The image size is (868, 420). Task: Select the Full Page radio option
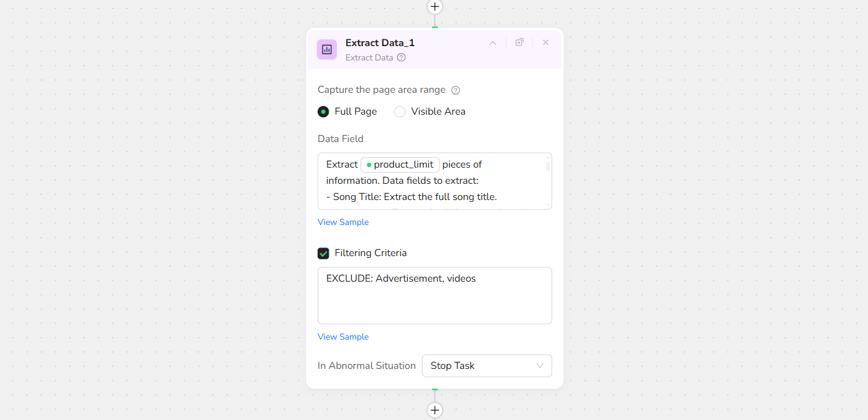point(323,112)
